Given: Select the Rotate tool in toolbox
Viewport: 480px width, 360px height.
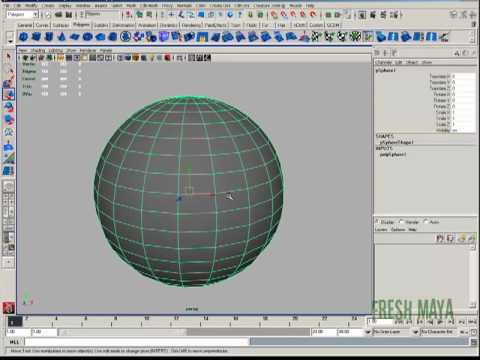Looking at the screenshot, I should pyautogui.click(x=9, y=107).
